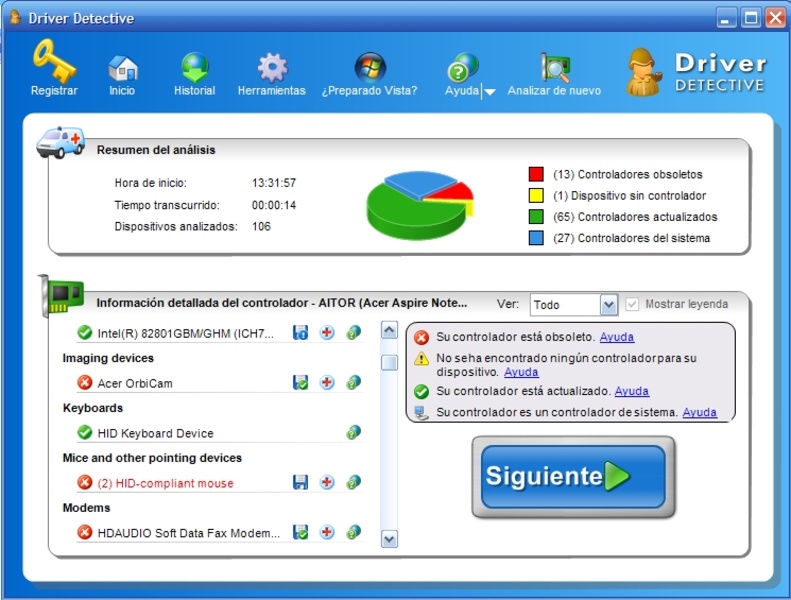Click the globe help icon for Acer OrbiCam

pos(354,382)
